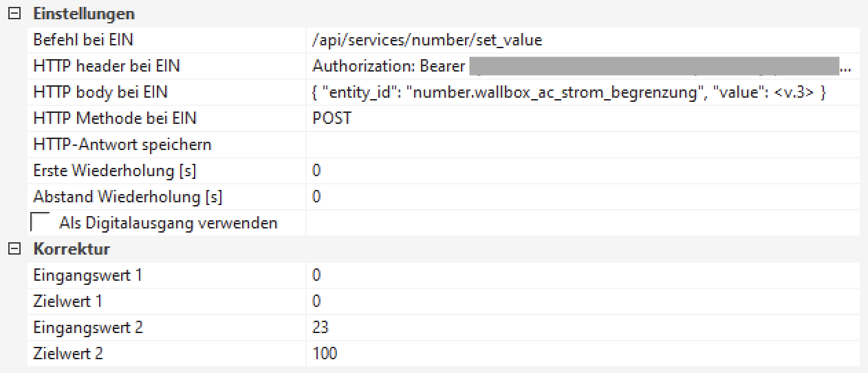Enable 'Als Digitalausgang verwenden' checkbox
Image resolution: width=868 pixels, height=373 pixels.
(x=41, y=223)
